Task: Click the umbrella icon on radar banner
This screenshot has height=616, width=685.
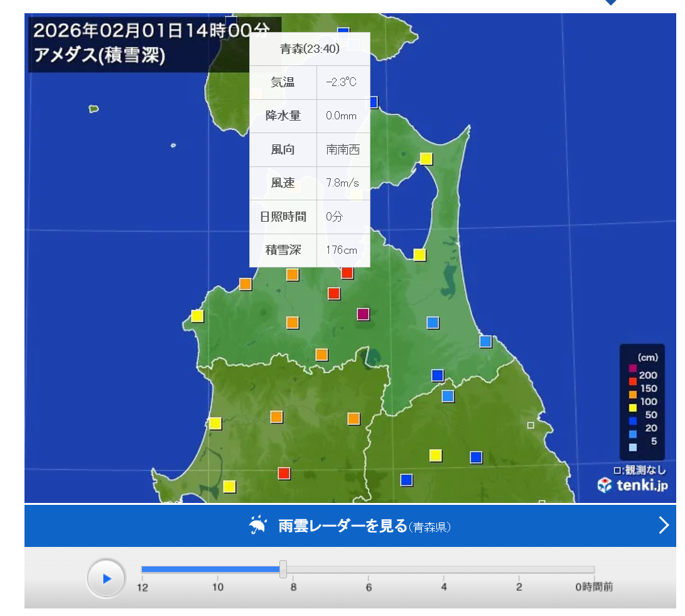Action: click(x=257, y=525)
